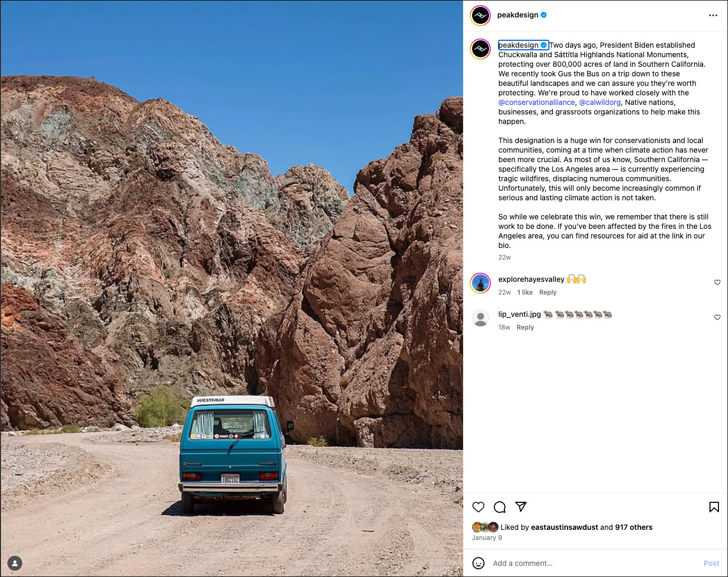Visit the @calwildorg mention link
728x577 pixels.
pos(600,102)
